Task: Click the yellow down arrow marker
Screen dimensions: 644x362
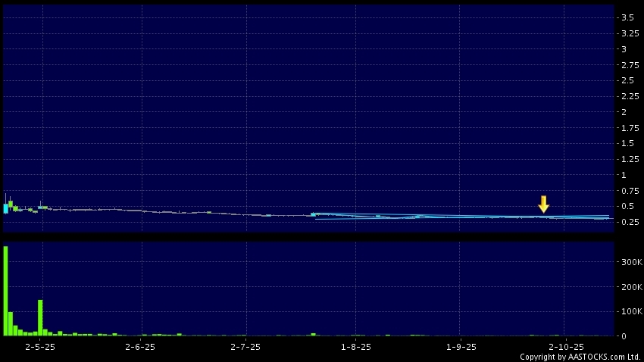Action: (543, 204)
